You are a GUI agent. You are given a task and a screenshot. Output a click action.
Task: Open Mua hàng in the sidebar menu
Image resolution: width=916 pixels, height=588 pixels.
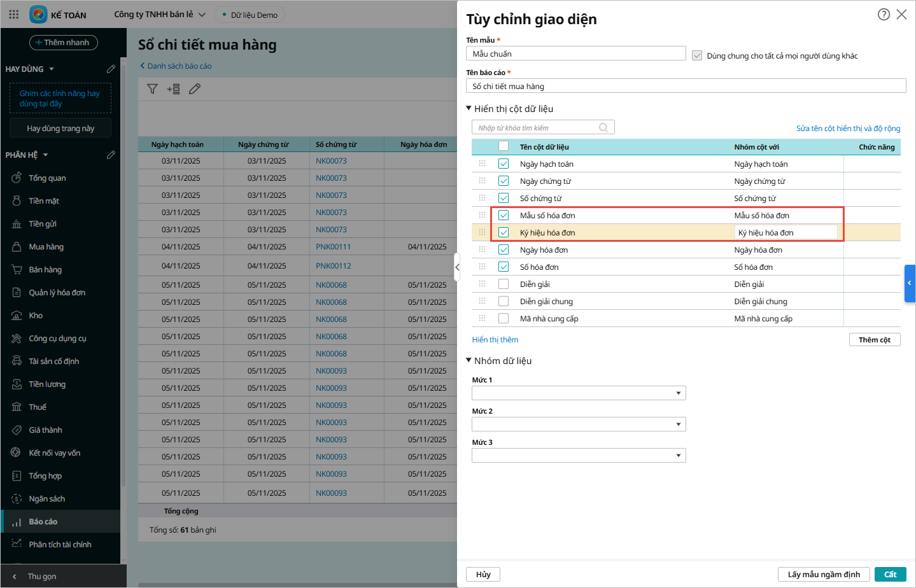point(46,247)
